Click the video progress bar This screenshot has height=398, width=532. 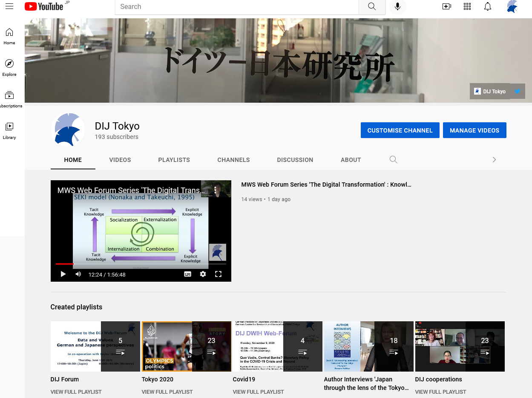coord(141,264)
